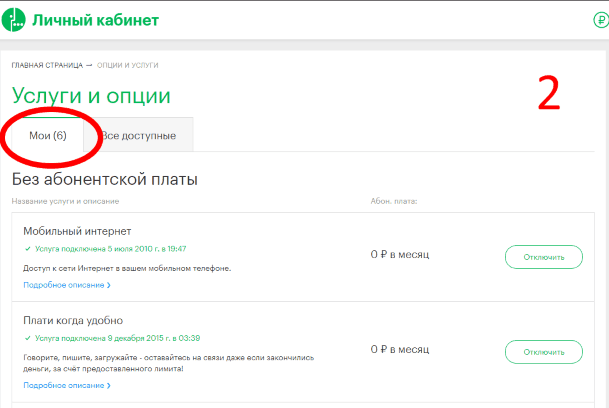
Task: Open Подробное описание for Плати когда удобно
Action: [x=67, y=385]
